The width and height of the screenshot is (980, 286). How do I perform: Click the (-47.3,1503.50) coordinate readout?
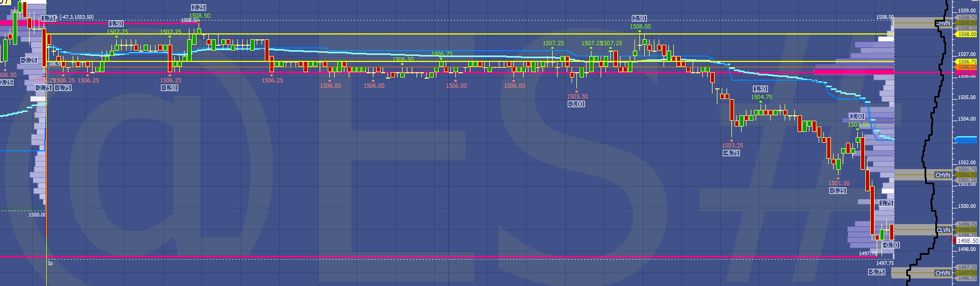point(75,17)
